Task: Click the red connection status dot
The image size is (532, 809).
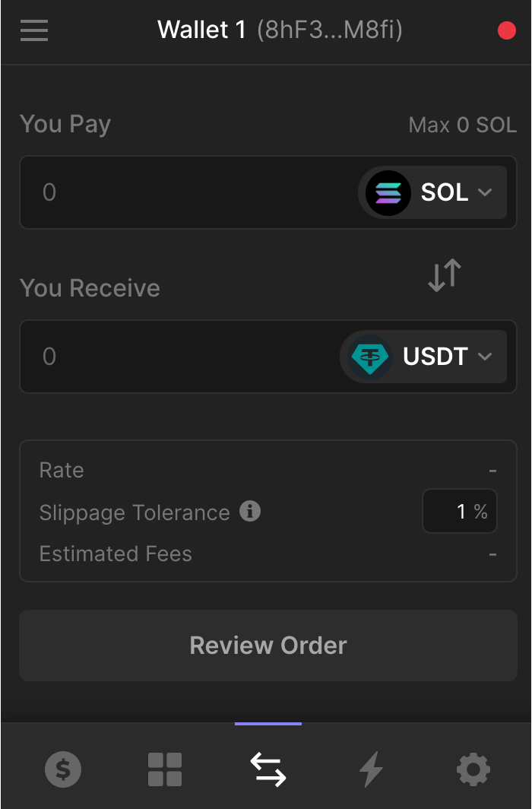Action: click(x=506, y=30)
